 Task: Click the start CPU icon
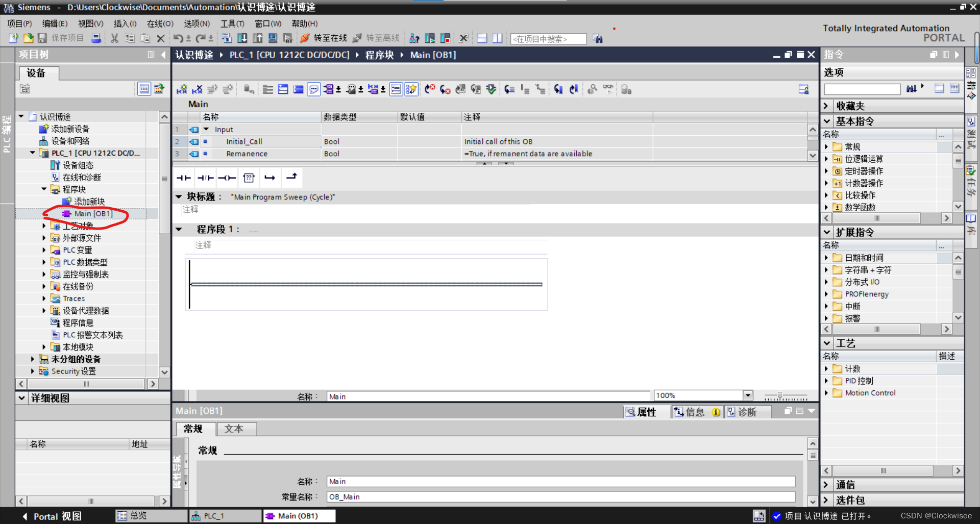(x=430, y=38)
